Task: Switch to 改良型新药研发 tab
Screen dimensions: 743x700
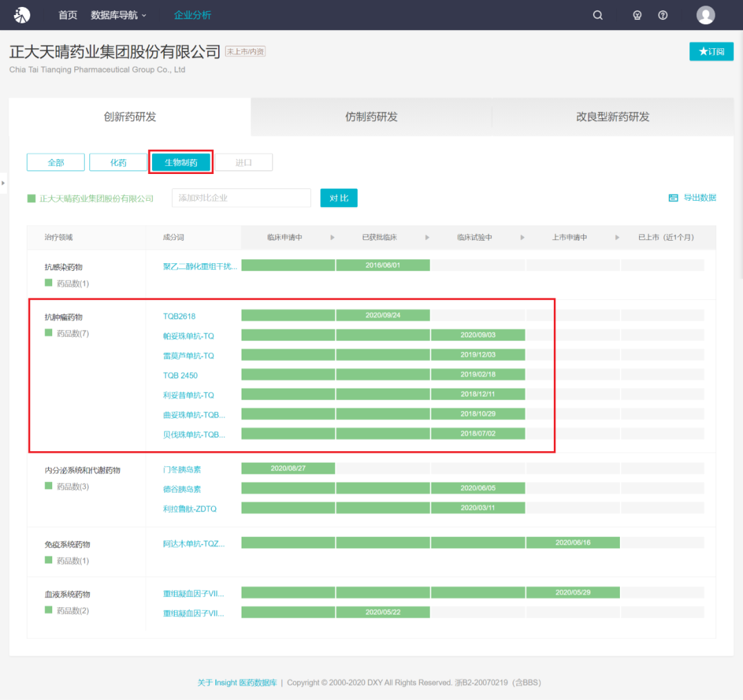Action: [x=613, y=117]
